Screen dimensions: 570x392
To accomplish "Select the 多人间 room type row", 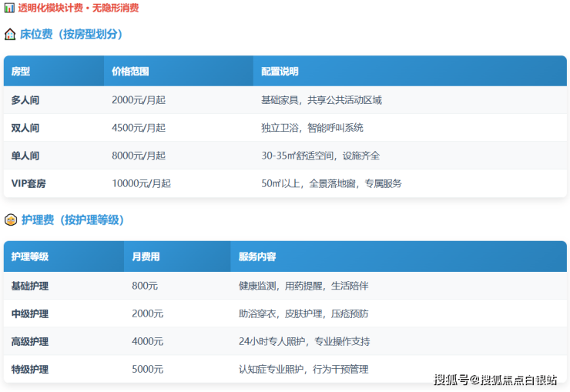I will tap(25, 100).
